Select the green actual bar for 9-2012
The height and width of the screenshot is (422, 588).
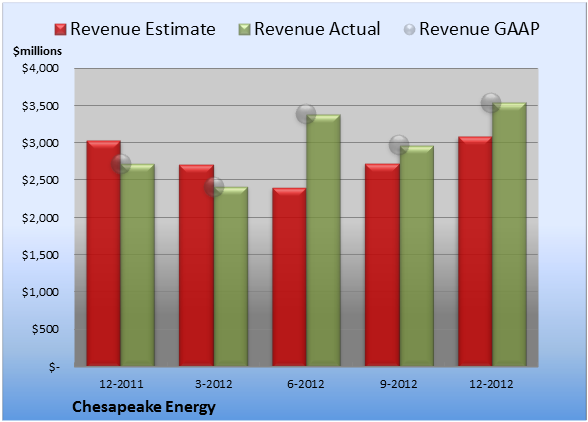click(416, 256)
